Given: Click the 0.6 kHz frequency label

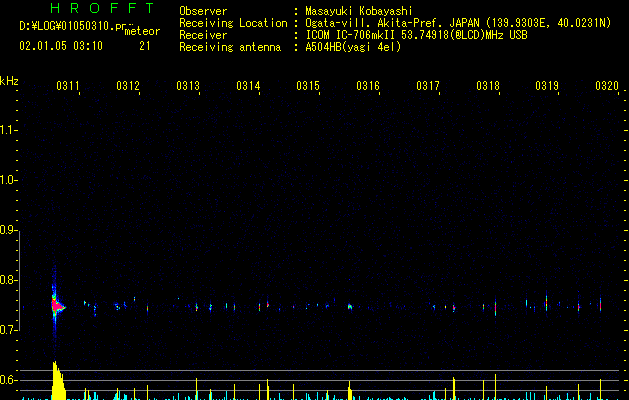Looking at the screenshot, I should pos(8,380).
